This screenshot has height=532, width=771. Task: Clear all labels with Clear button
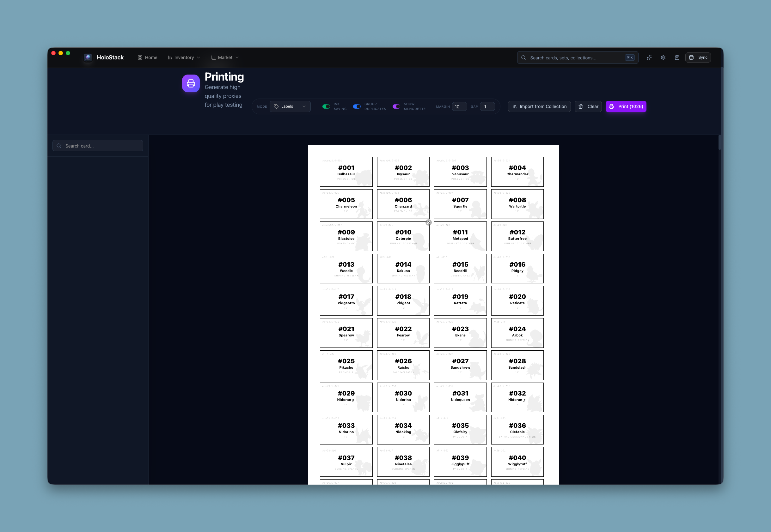[x=588, y=107]
